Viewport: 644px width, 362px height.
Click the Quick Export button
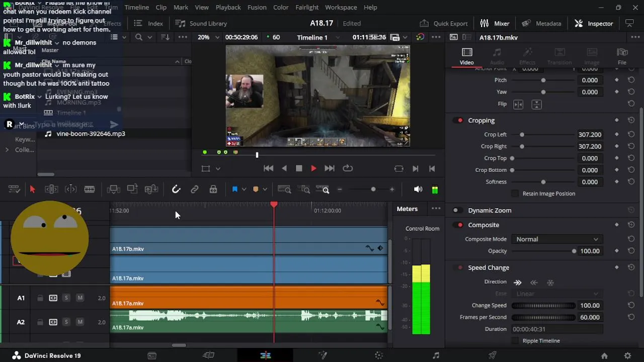point(444,23)
